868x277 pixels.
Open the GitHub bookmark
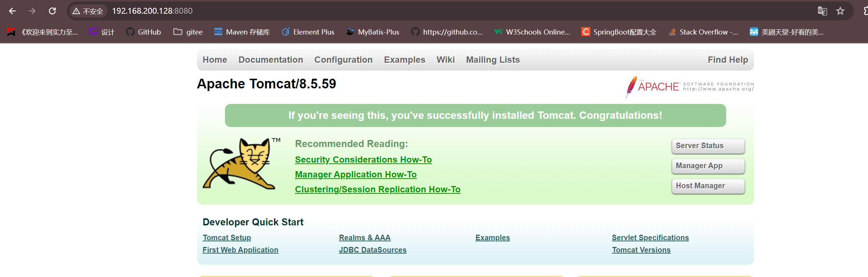[143, 32]
